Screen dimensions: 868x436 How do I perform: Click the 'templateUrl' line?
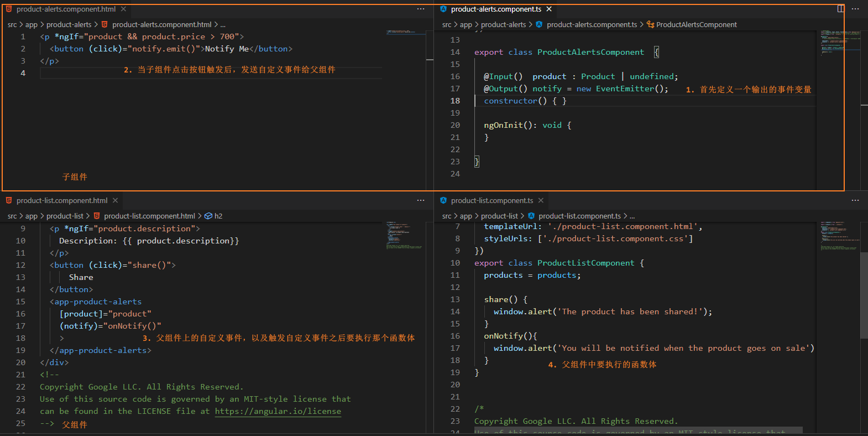(x=593, y=226)
